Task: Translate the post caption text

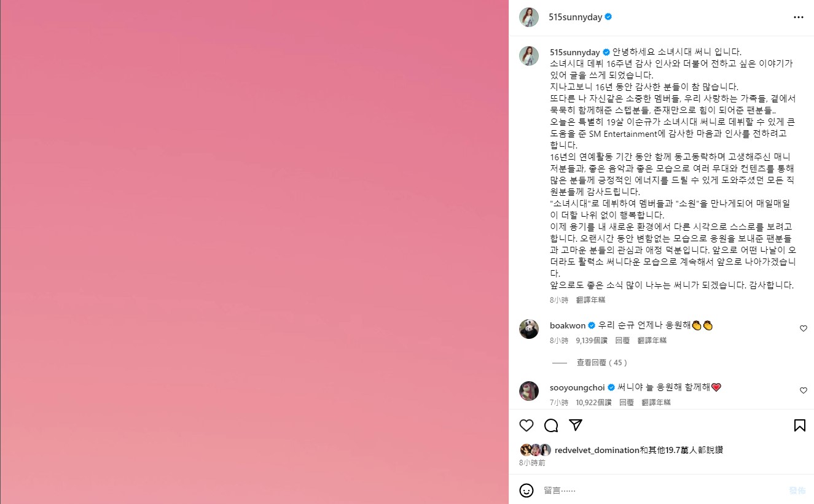Action: [x=590, y=300]
